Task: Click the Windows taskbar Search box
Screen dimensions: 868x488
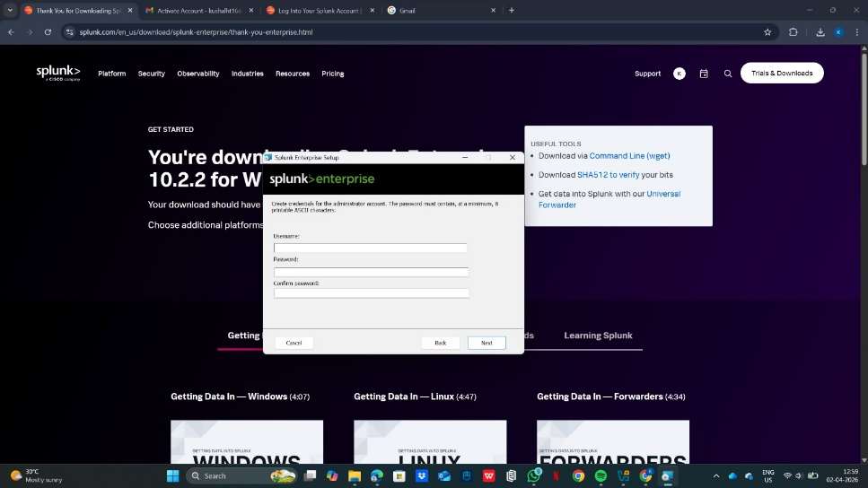Action: 241,475
